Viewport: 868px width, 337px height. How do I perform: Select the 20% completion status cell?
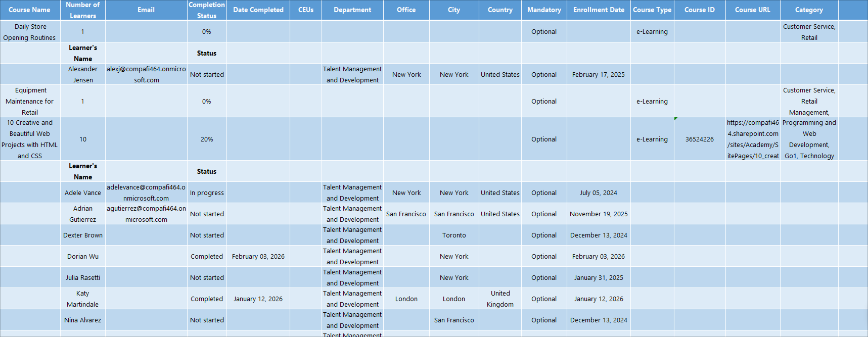pyautogui.click(x=207, y=139)
